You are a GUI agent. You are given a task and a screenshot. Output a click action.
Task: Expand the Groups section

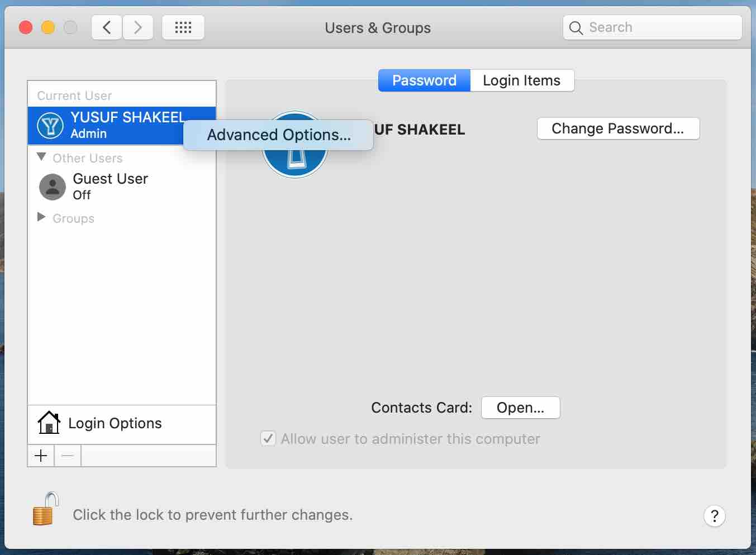coord(40,218)
